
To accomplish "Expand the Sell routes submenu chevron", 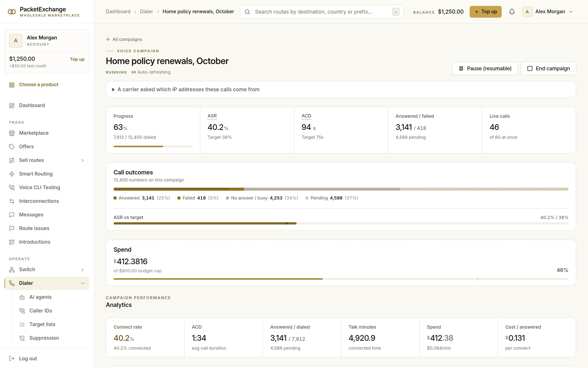I will [83, 160].
